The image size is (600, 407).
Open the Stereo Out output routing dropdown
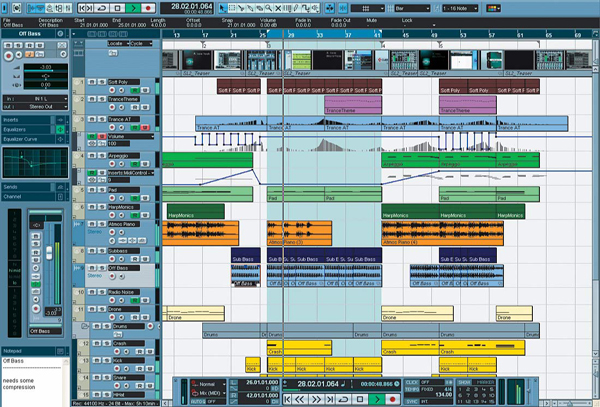point(36,107)
